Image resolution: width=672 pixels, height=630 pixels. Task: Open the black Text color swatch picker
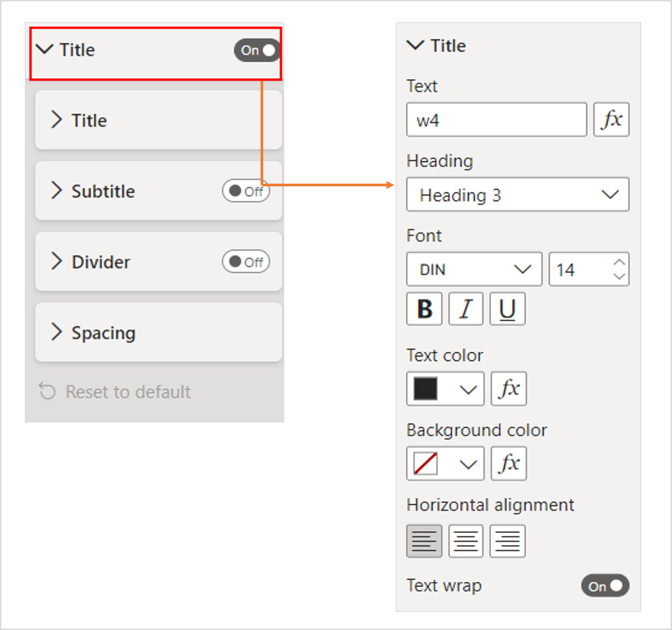tap(445, 389)
